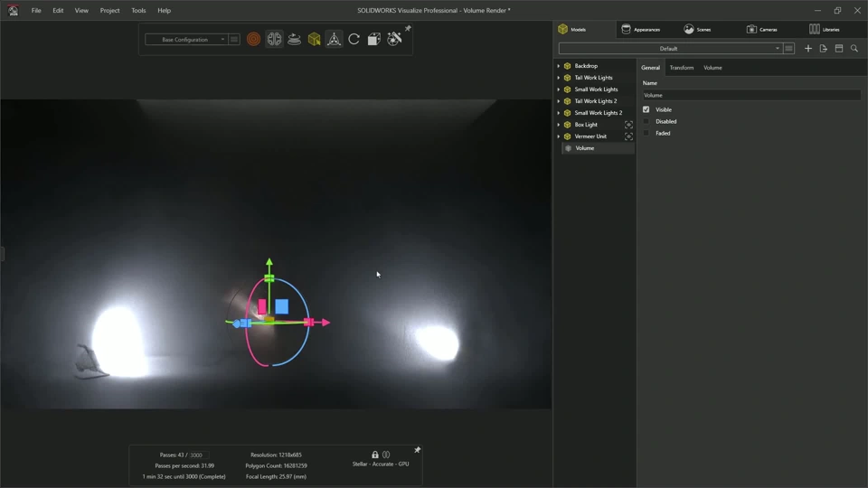Click the Name field containing Volume
The image size is (868, 488).
pos(751,95)
